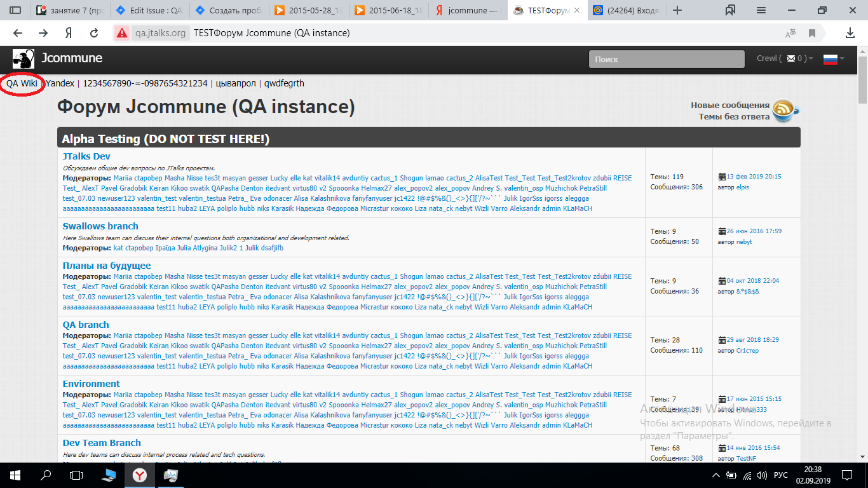Open the bookmarks collection icon near the tab bar
This screenshot has height=488, width=868.
(730, 10)
